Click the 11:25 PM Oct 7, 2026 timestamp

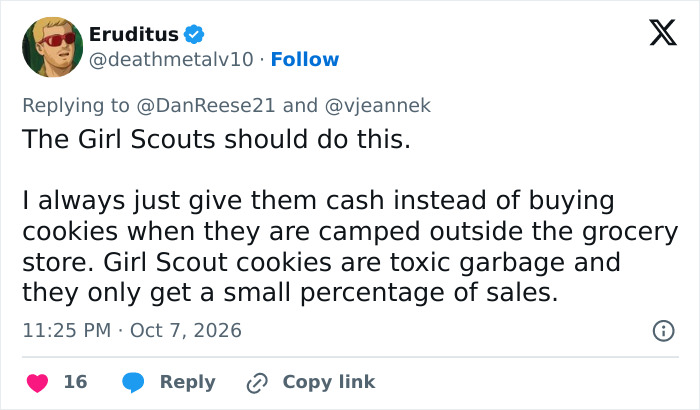click(x=132, y=331)
